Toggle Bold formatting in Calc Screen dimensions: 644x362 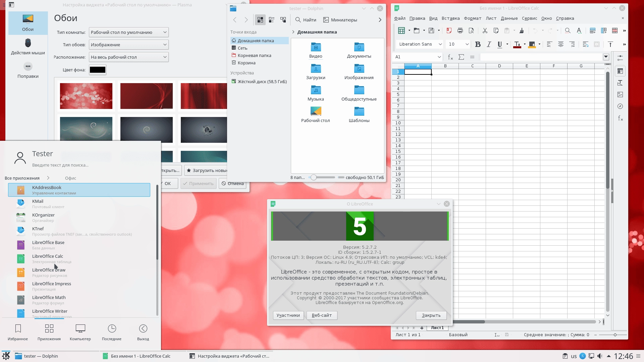[478, 44]
